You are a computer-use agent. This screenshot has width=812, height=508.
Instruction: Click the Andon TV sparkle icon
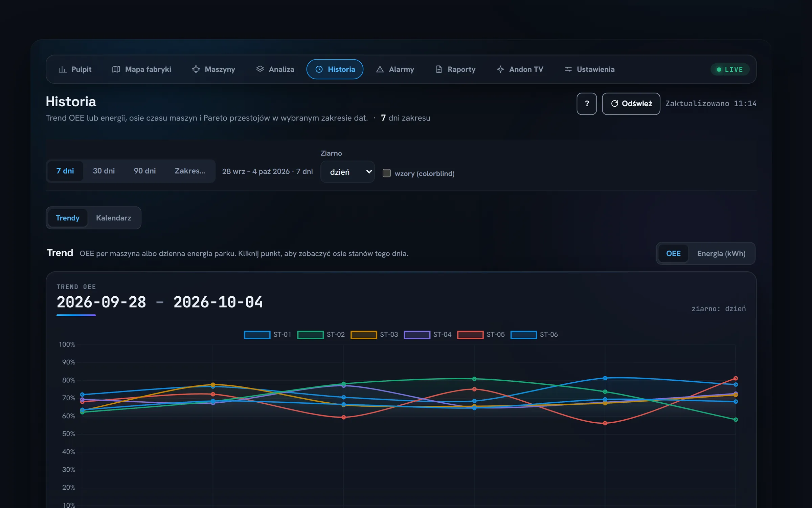click(500, 69)
